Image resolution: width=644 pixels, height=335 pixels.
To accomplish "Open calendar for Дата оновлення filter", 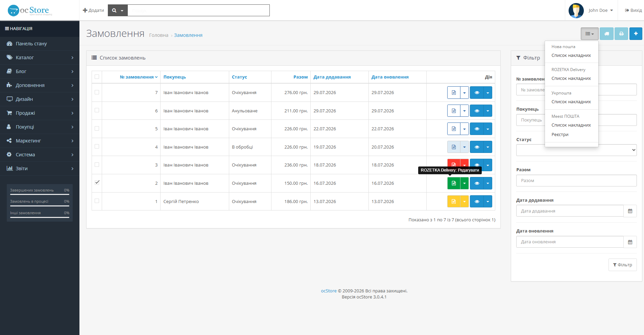I will [630, 242].
